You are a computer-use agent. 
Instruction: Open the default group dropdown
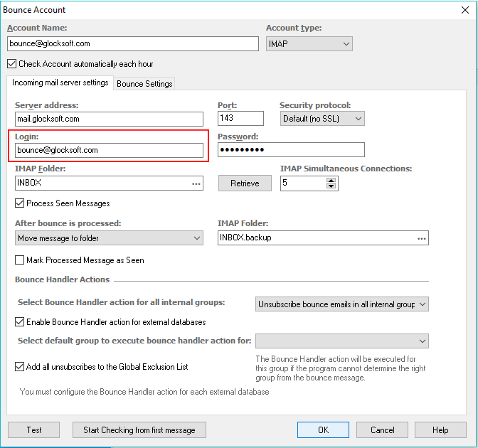[x=341, y=341]
